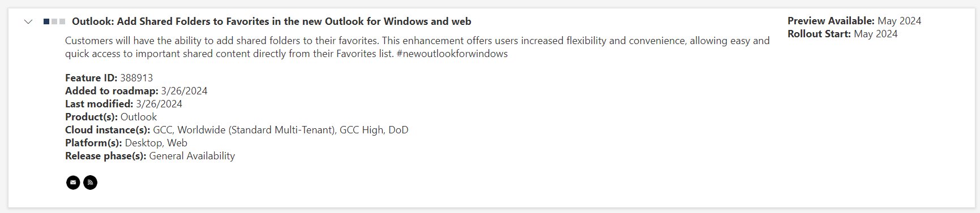Open the RSS feed icon
Viewport: 980px width, 213px height.
(x=90, y=182)
